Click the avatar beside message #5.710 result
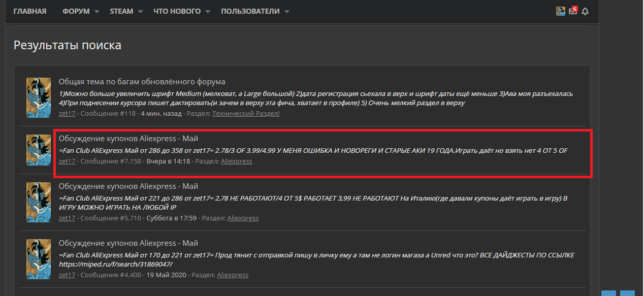 coord(39,202)
